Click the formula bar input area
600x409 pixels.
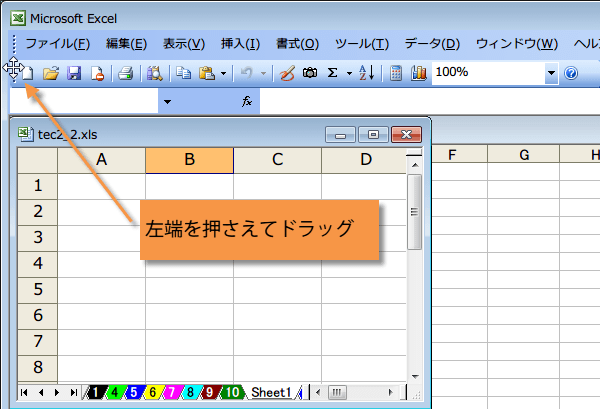(430, 101)
